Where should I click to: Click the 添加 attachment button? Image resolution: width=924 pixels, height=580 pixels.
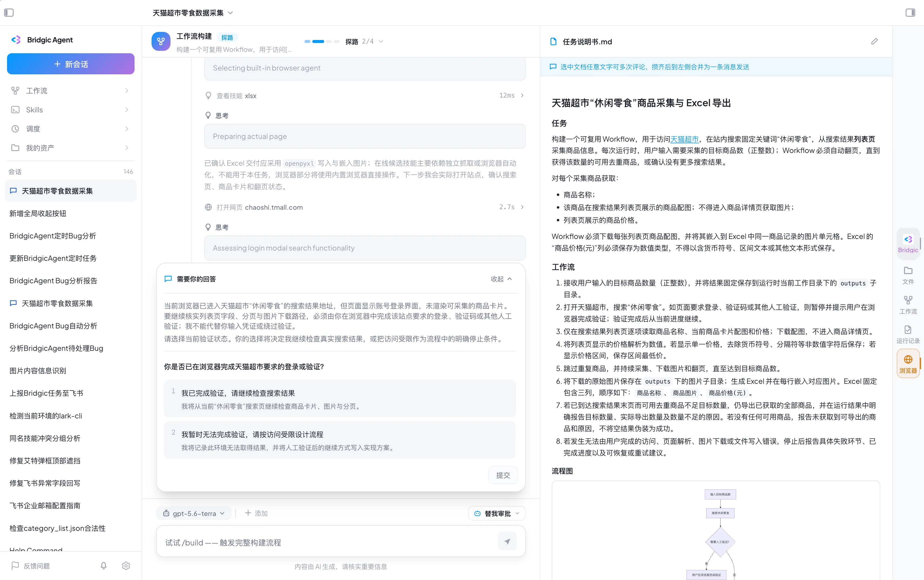pyautogui.click(x=256, y=513)
